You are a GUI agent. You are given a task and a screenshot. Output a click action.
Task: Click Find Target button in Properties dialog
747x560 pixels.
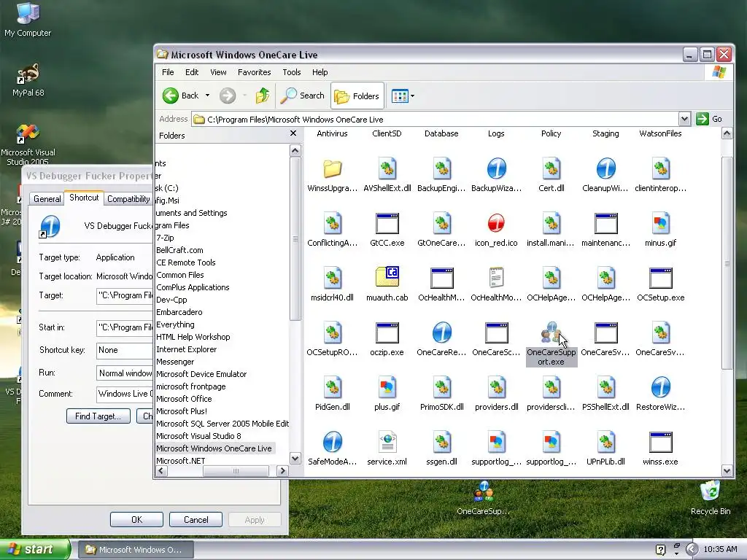[98, 416]
